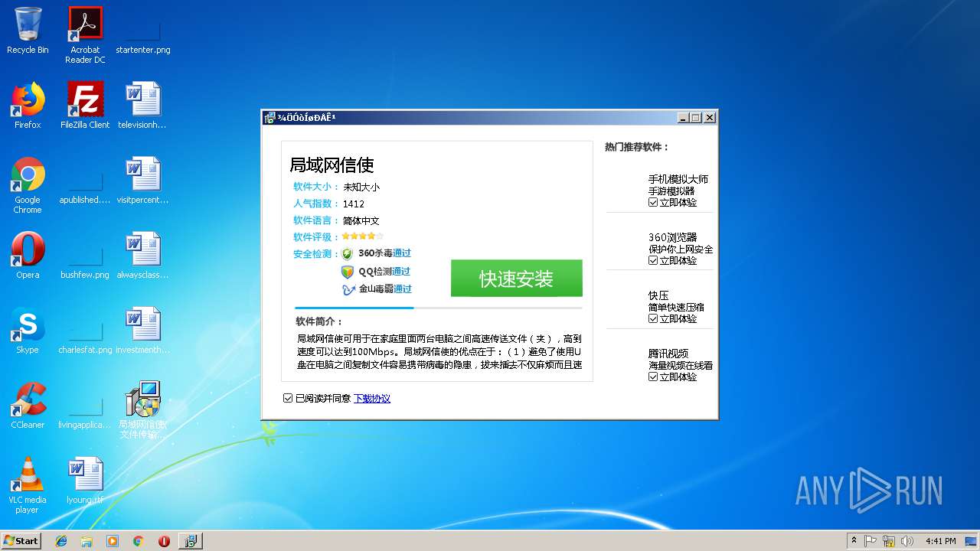
Task: Open the 下载协议 download agreement link
Action: pos(372,399)
